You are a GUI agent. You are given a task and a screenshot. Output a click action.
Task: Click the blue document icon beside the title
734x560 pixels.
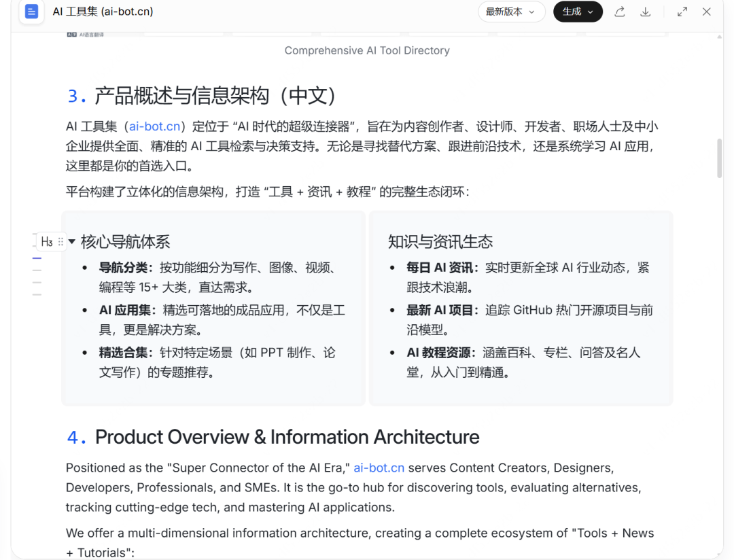[31, 12]
